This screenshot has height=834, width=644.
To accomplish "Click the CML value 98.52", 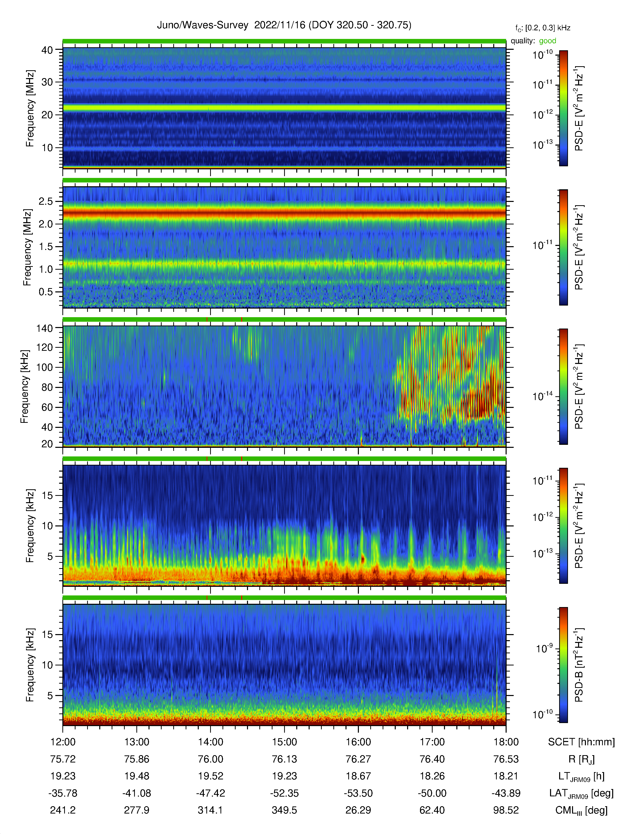I will point(506,810).
